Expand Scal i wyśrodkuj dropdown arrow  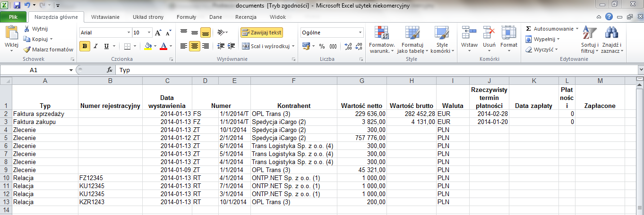pos(293,46)
